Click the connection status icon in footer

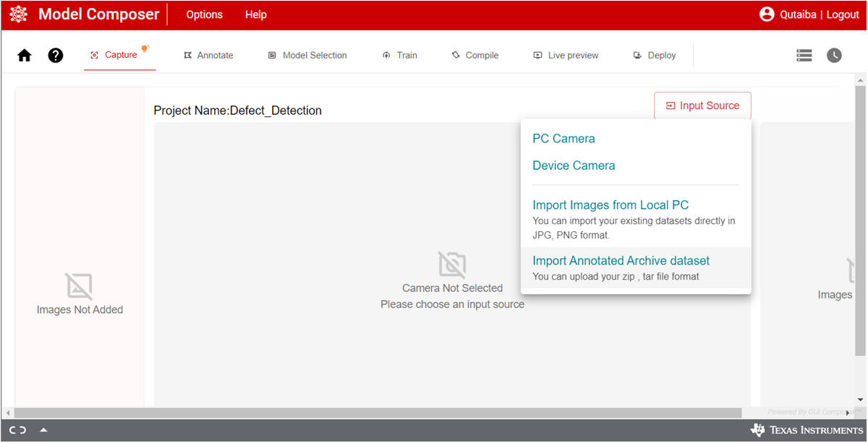[18, 430]
